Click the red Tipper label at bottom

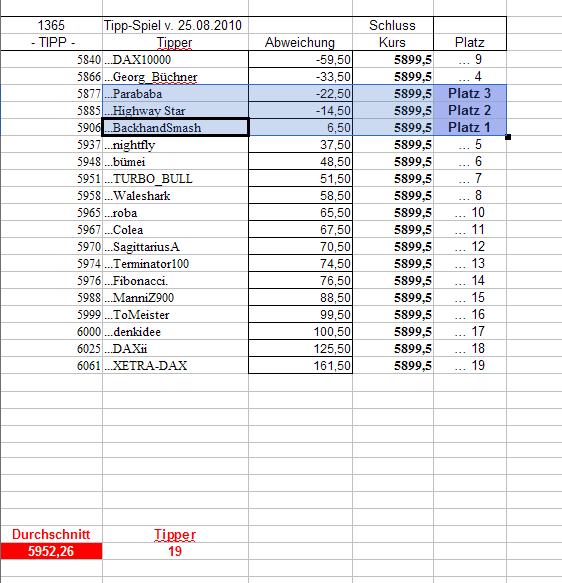pyautogui.click(x=175, y=534)
